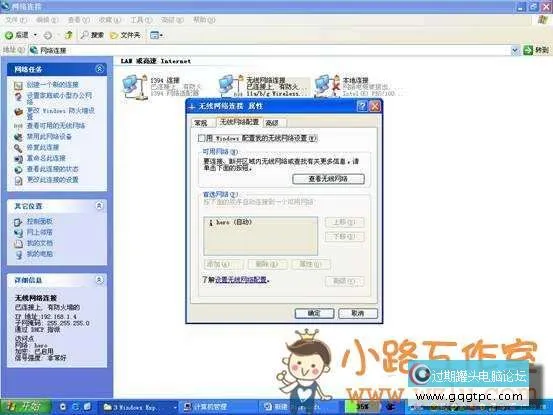The image size is (553, 415).
Task: Open the Views toolbar dropdown icon
Action: coord(156,35)
